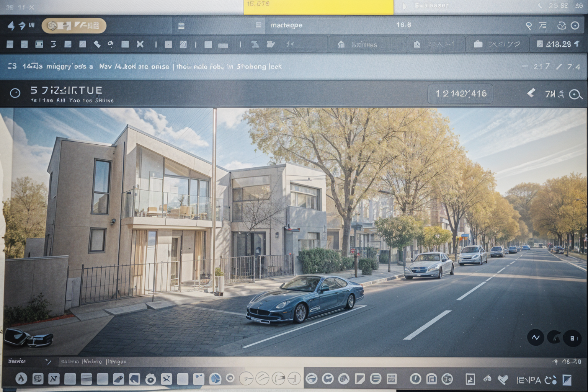Toggle the round dark button with square glyph
The height and width of the screenshot is (392, 588).
[572, 338]
